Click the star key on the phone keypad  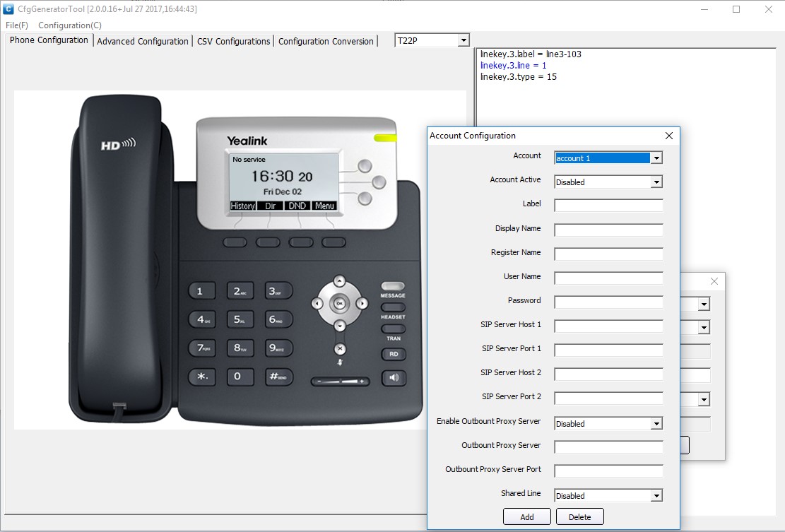coord(201,377)
